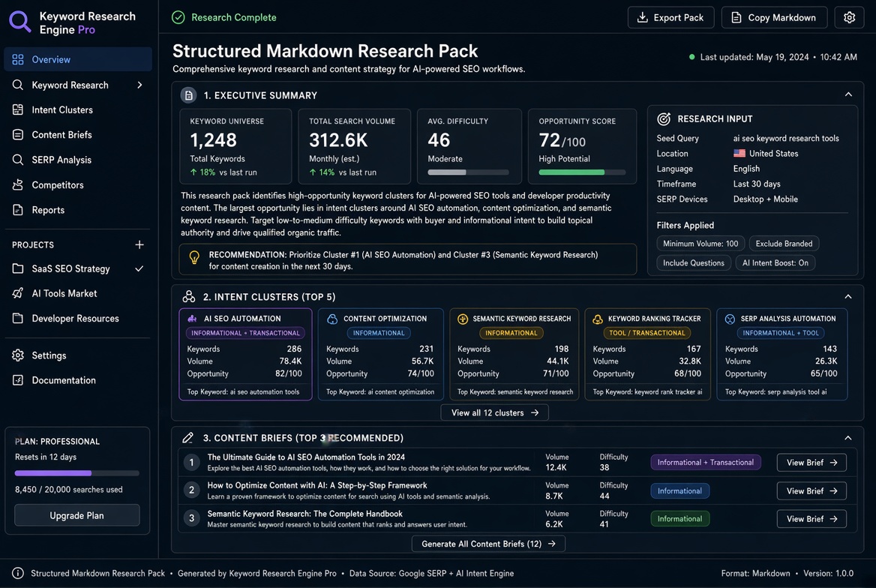Toggle the Minimum Volume: 100 filter chip
Image resolution: width=876 pixels, height=588 pixels.
coord(700,244)
